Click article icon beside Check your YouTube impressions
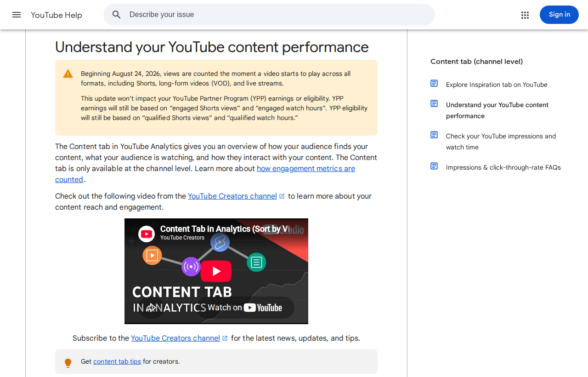The width and height of the screenshot is (588, 377). 434,135
